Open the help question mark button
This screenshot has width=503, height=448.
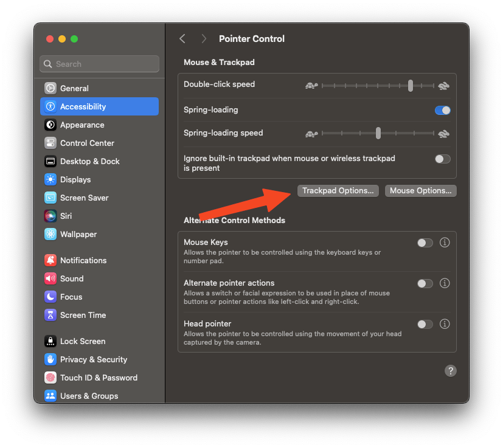coord(450,371)
